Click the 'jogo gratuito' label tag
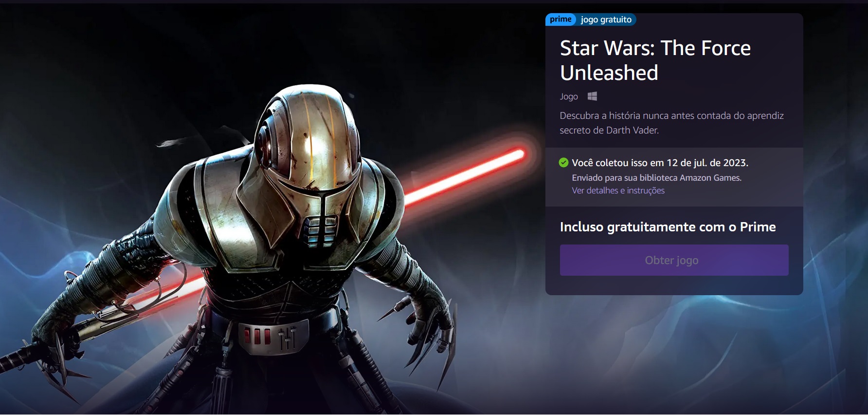868x415 pixels. [x=606, y=19]
